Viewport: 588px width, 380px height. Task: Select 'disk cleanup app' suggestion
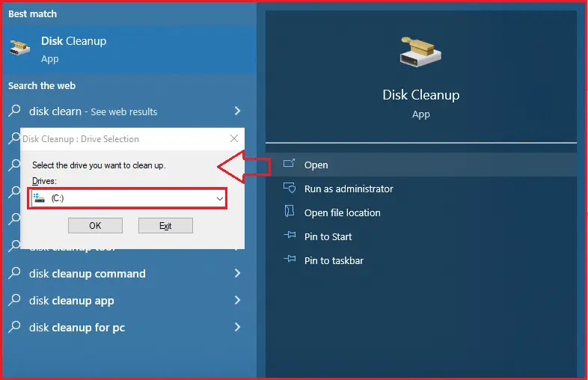pyautogui.click(x=129, y=301)
